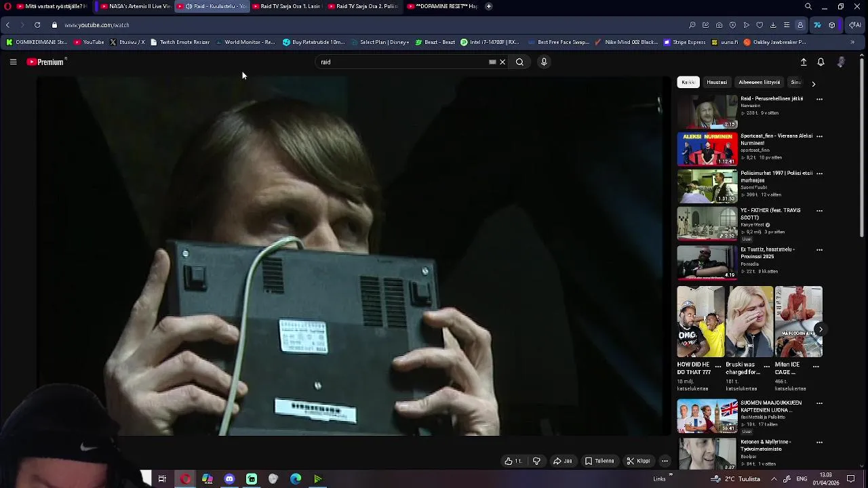868x488 pixels.
Task: Open the Poliisimurhat 1997 video thumbnail
Action: pyautogui.click(x=707, y=186)
